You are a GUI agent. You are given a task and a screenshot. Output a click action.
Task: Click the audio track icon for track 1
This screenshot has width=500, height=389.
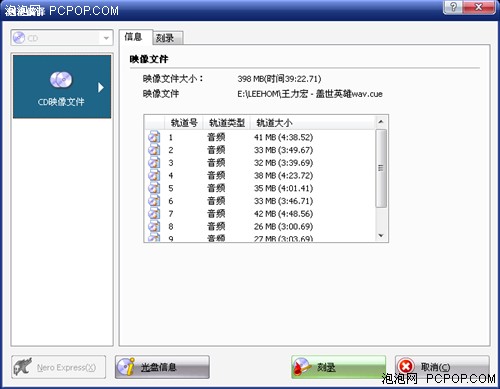[154, 137]
